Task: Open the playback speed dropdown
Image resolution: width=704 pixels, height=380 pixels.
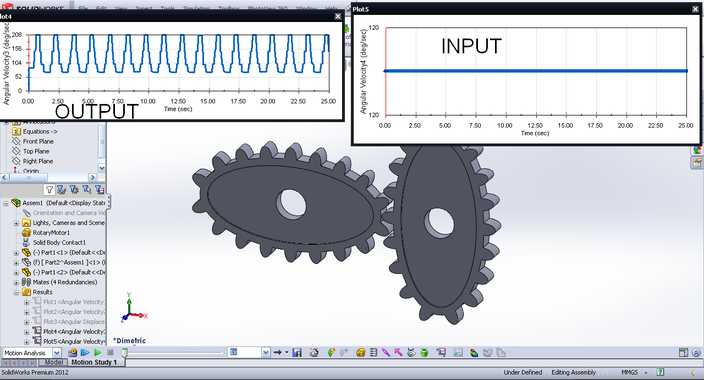Action: (266, 353)
